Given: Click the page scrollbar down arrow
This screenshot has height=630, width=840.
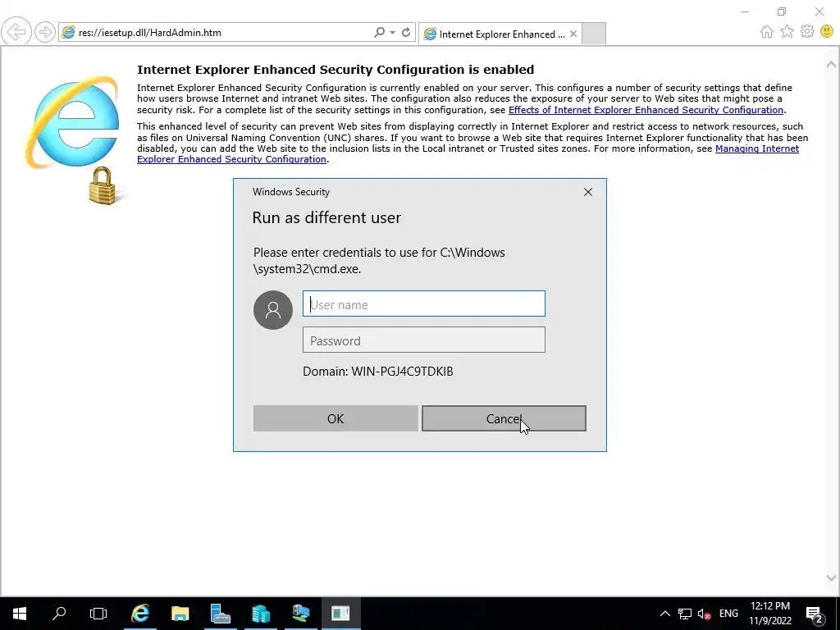Looking at the screenshot, I should click(x=831, y=577).
